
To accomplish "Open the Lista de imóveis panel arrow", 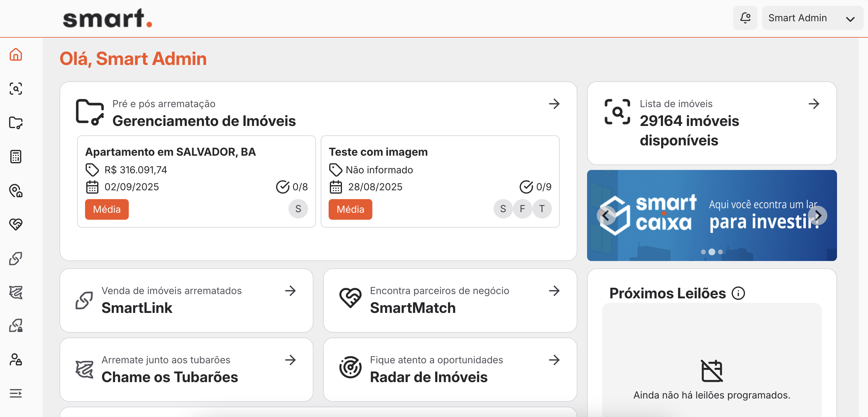I will [815, 104].
